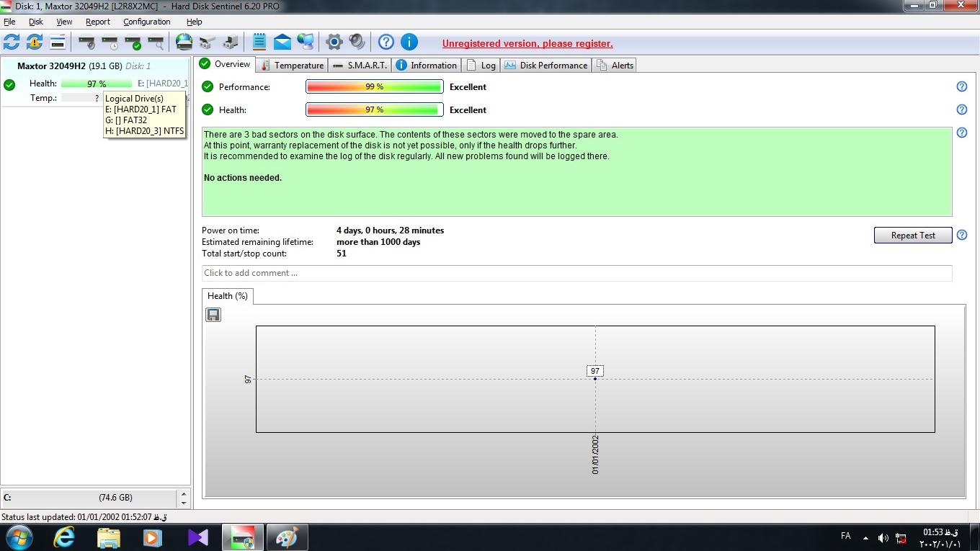Open the Report menu
The image size is (980, 551).
tap(98, 22)
